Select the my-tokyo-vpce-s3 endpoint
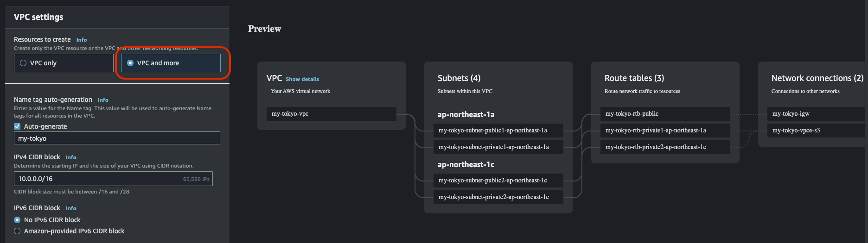This screenshot has height=243, width=868. tap(816, 131)
